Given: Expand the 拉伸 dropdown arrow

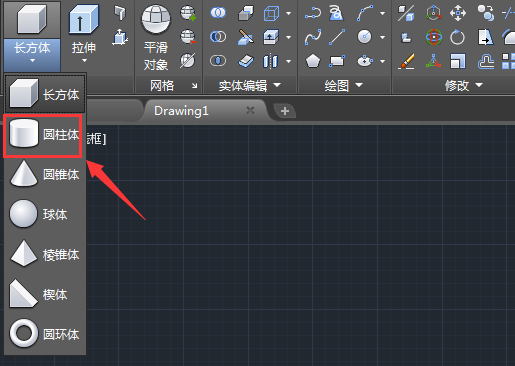Looking at the screenshot, I should point(84,61).
